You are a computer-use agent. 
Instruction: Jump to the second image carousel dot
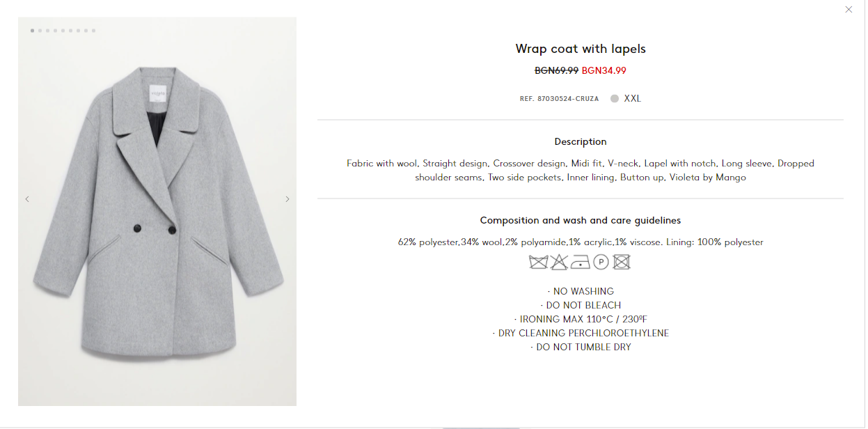pos(40,31)
